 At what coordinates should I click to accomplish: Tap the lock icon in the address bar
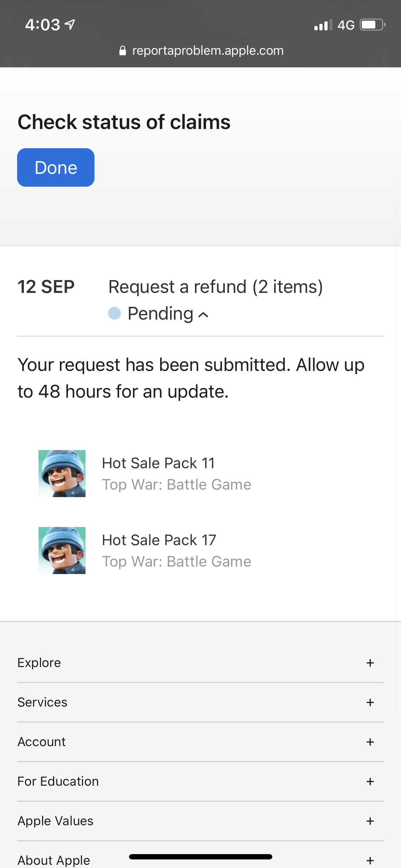point(123,51)
